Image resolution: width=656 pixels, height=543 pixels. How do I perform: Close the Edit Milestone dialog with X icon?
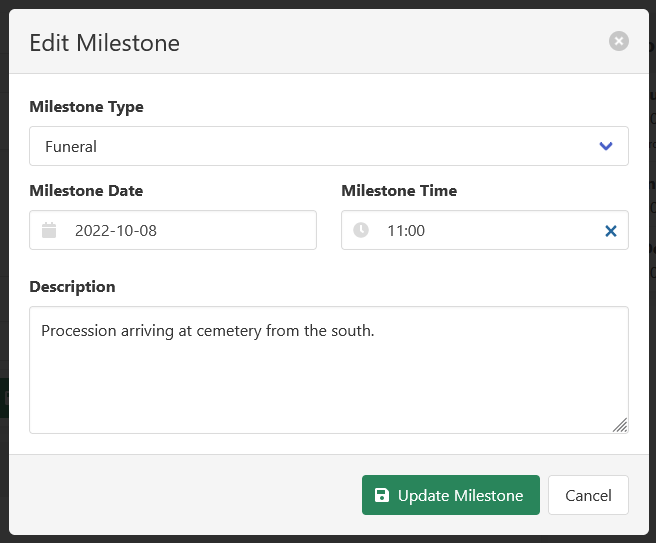point(619,41)
